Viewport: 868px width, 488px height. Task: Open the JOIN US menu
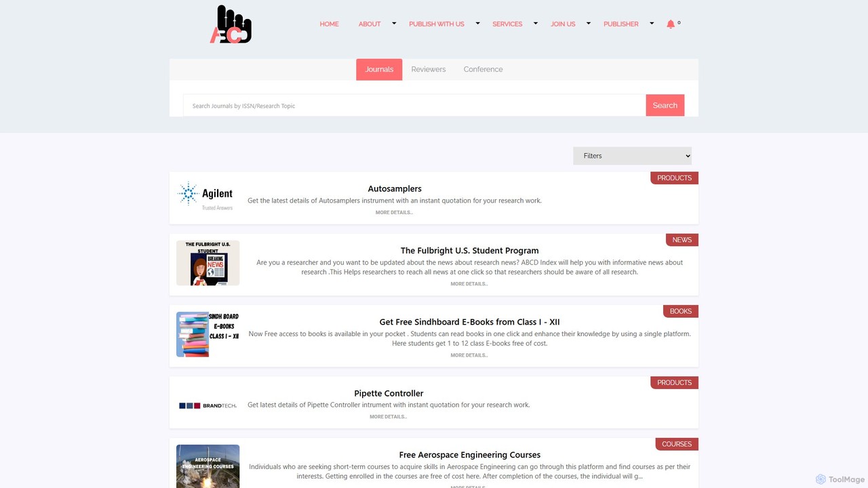pyautogui.click(x=563, y=24)
